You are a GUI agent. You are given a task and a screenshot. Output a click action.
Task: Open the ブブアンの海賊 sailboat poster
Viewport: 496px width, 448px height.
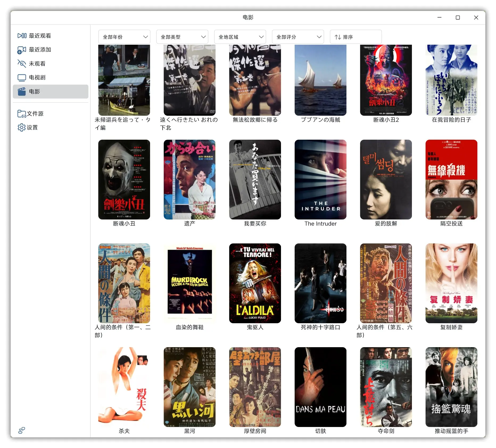320,80
